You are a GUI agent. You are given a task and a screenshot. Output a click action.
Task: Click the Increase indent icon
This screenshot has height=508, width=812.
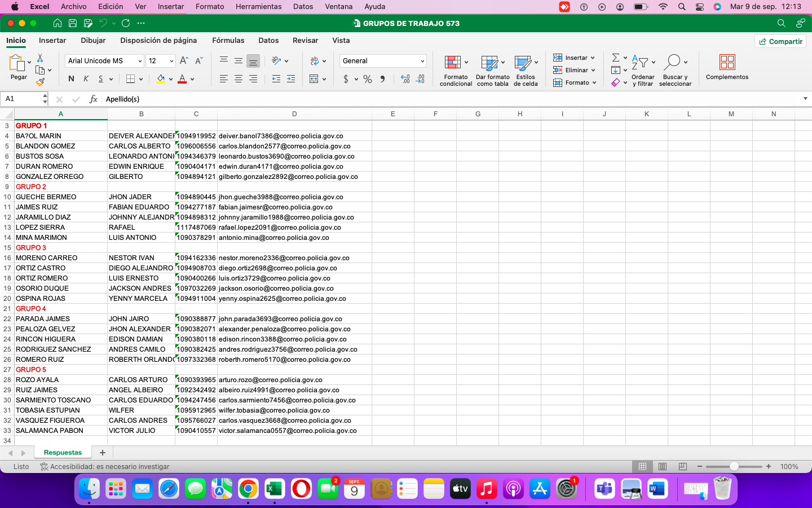291,79
